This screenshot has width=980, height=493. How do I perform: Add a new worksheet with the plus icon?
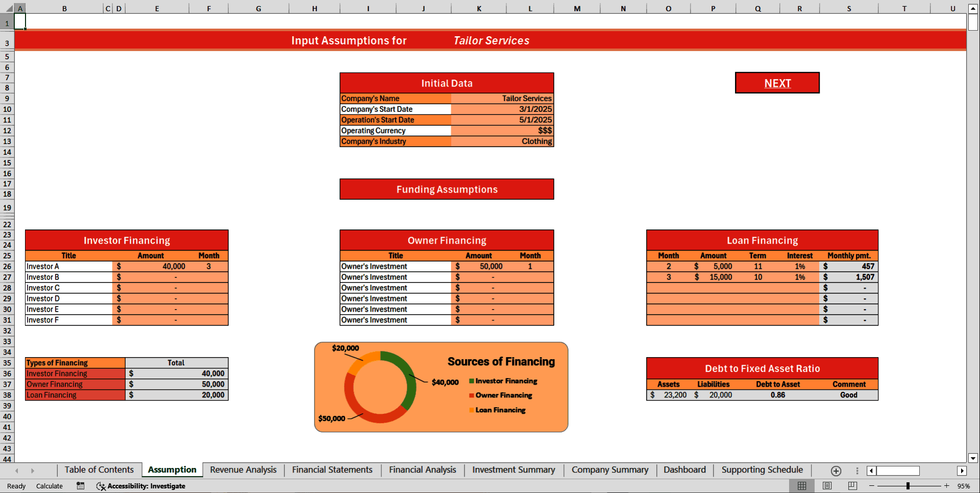tap(836, 471)
